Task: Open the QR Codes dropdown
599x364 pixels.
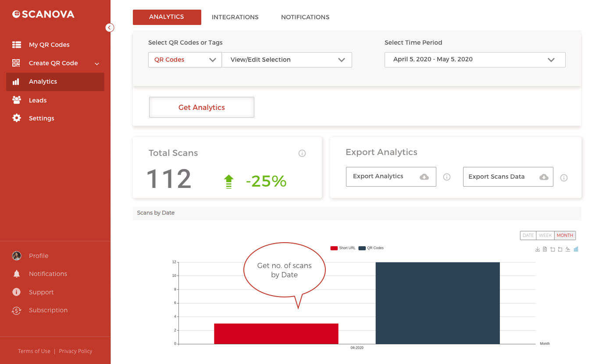Action: pyautogui.click(x=185, y=60)
